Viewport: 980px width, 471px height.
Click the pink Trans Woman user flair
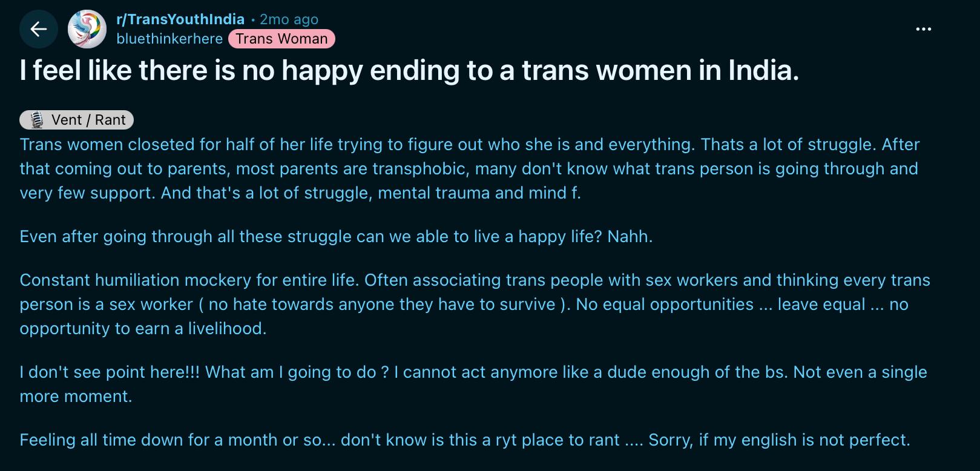tap(281, 39)
